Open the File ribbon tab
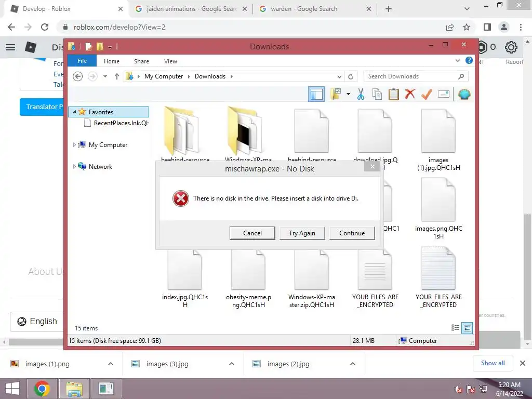The image size is (532, 399). [x=82, y=61]
